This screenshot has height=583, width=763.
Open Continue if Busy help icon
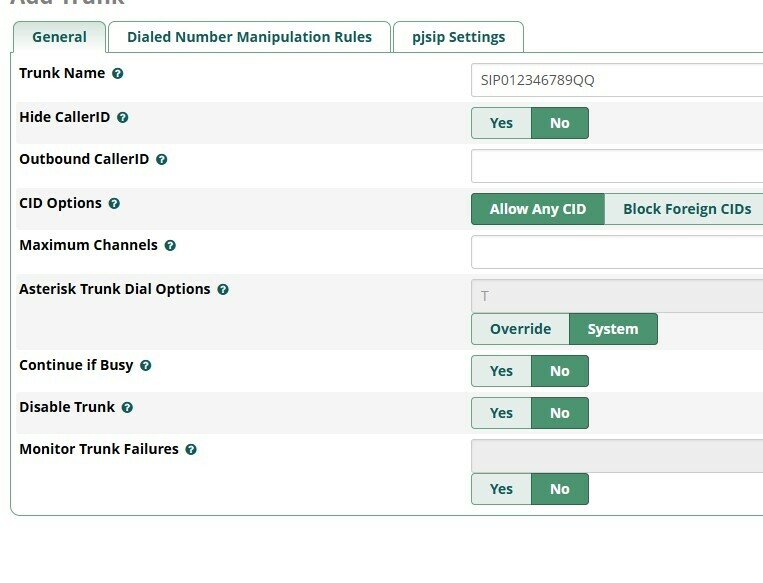[146, 366]
